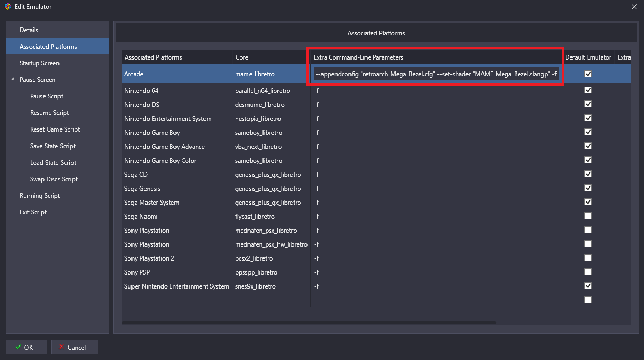Uncheck Default Emulator for Nintendo Entertainment System
Image resolution: width=644 pixels, height=360 pixels.
(588, 118)
